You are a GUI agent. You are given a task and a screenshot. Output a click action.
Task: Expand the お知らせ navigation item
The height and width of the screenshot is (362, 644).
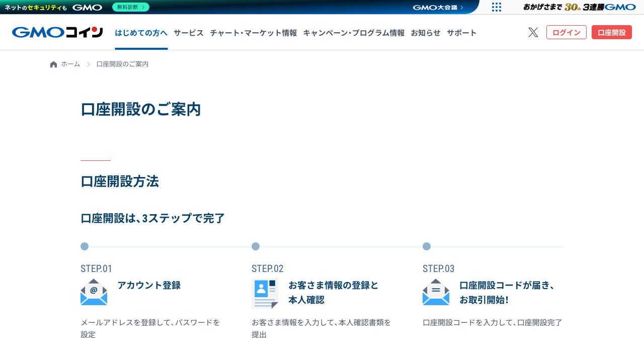point(425,33)
